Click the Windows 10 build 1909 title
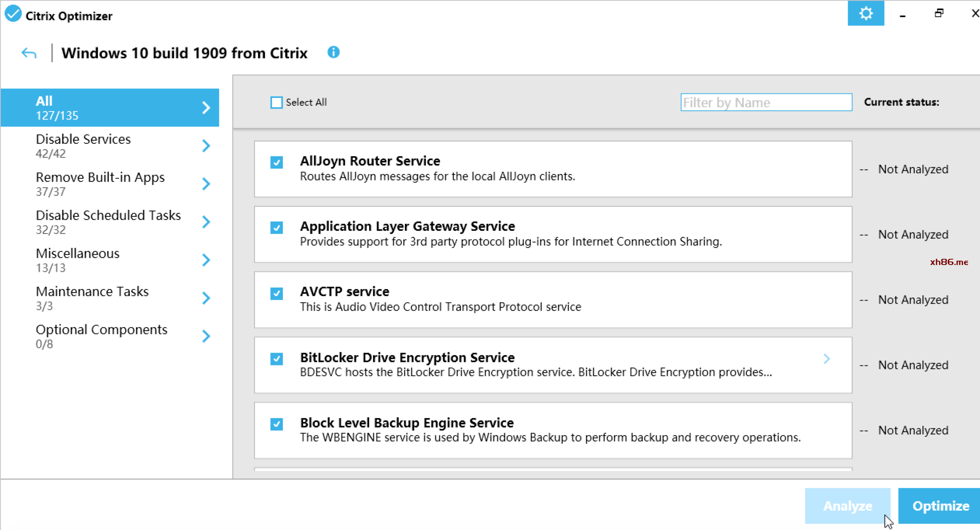The height and width of the screenshot is (530, 980). tap(185, 53)
